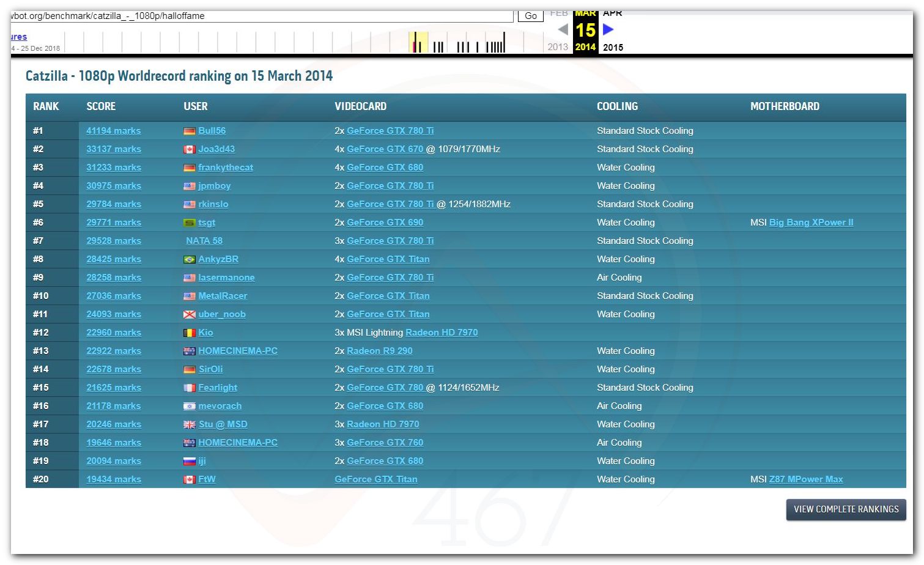924x565 pixels.
Task: Click the Go button beside the URL field
Action: pos(531,16)
